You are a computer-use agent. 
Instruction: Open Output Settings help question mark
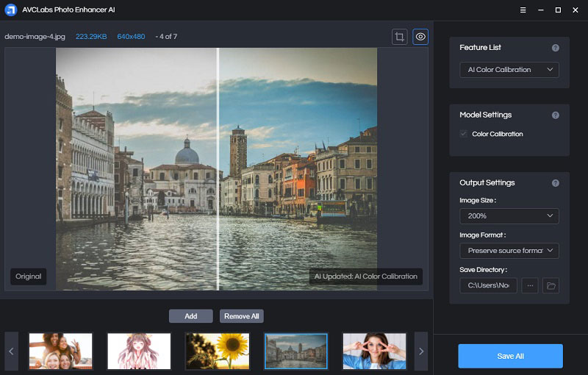pos(556,183)
